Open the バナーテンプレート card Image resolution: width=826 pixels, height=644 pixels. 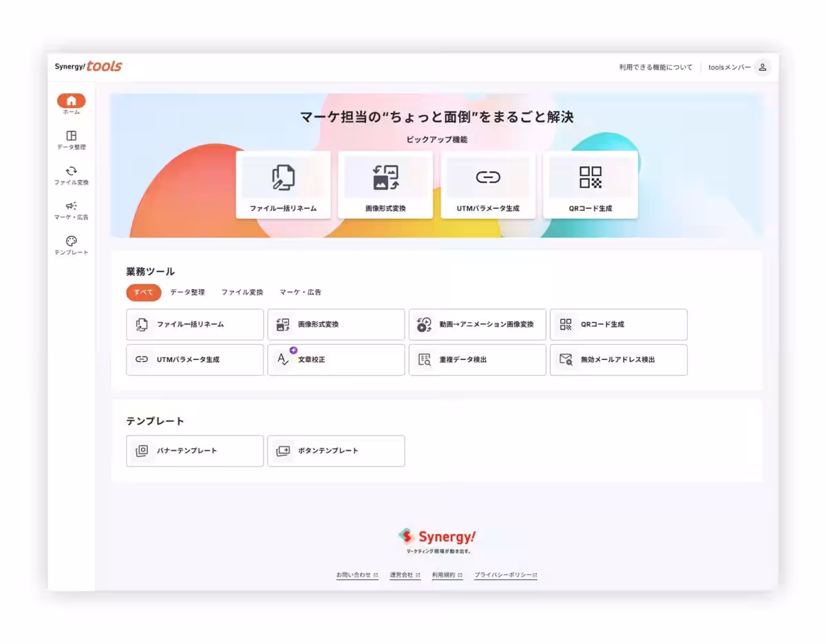point(195,451)
